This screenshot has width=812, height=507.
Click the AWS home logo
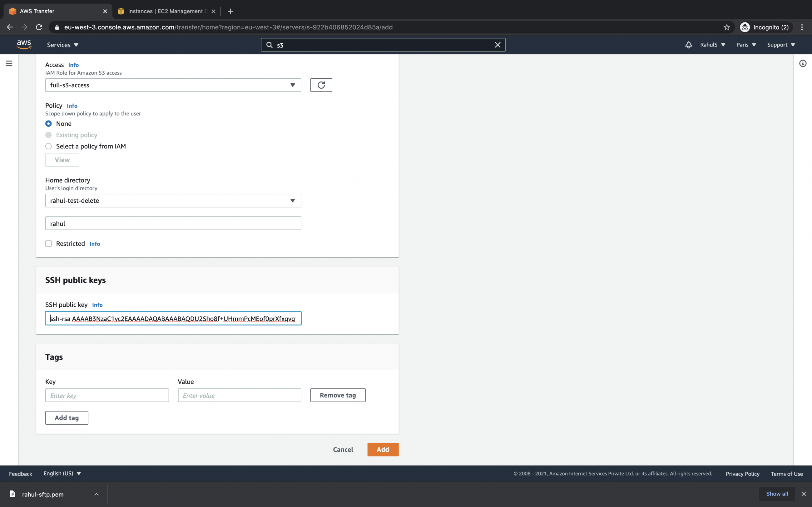click(x=24, y=44)
